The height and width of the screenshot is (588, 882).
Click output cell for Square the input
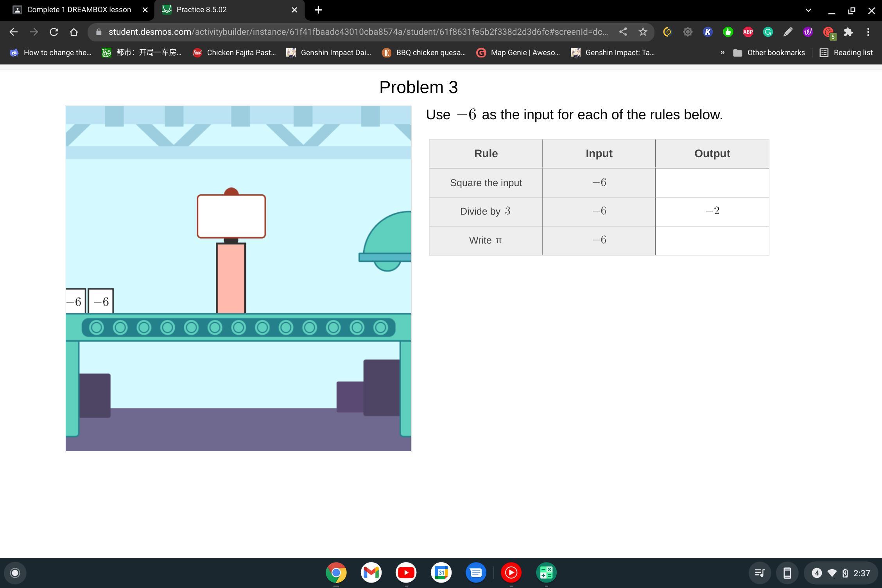point(712,183)
